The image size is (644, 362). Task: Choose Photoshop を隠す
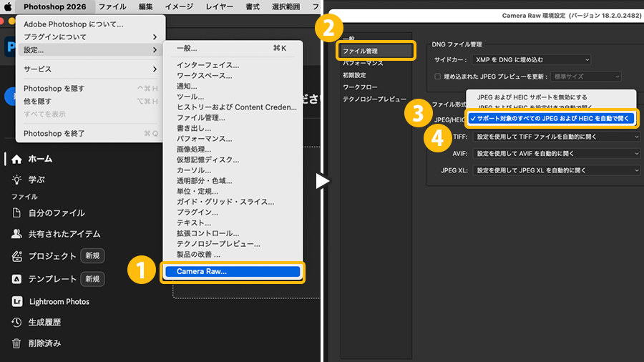[x=90, y=88]
